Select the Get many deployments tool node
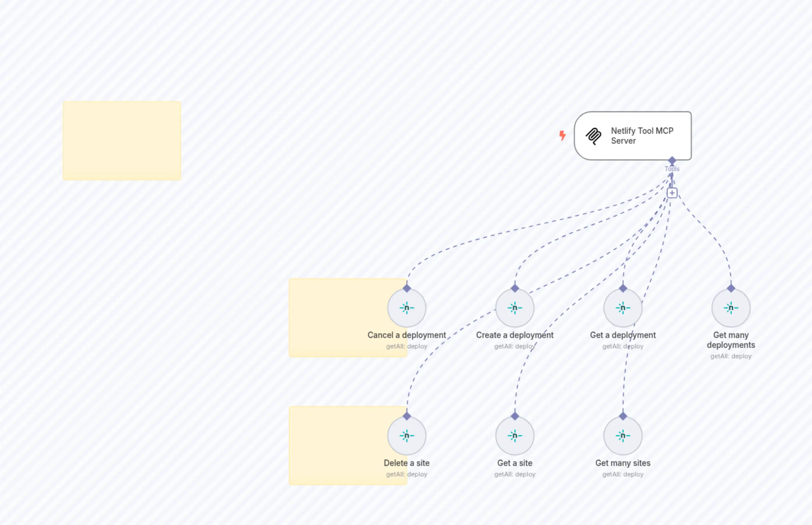 click(731, 307)
